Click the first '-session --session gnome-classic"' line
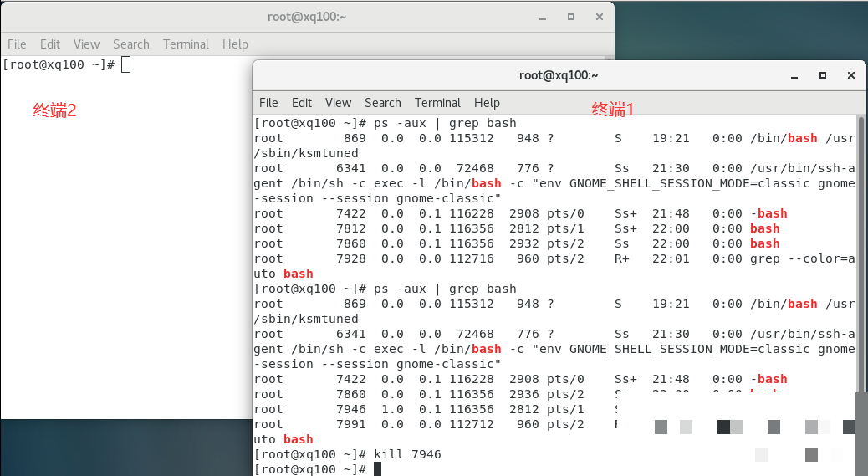Screen dimensions: 868x476 pos(377,199)
